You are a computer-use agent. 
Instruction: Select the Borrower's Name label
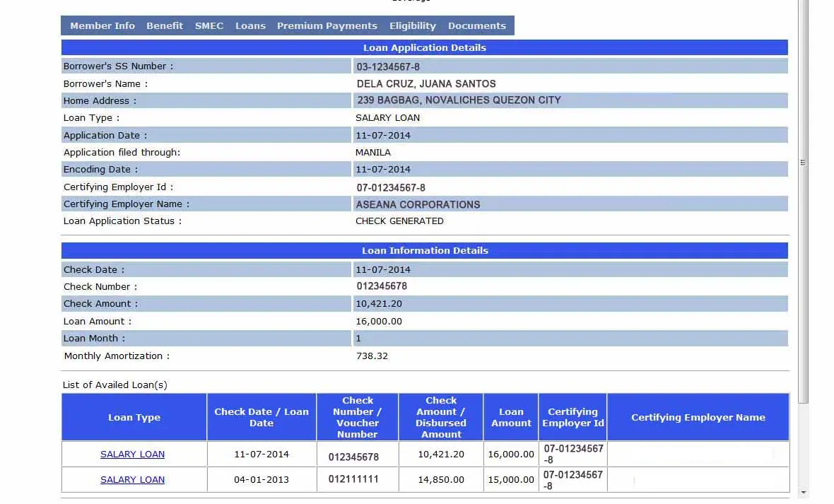[105, 83]
